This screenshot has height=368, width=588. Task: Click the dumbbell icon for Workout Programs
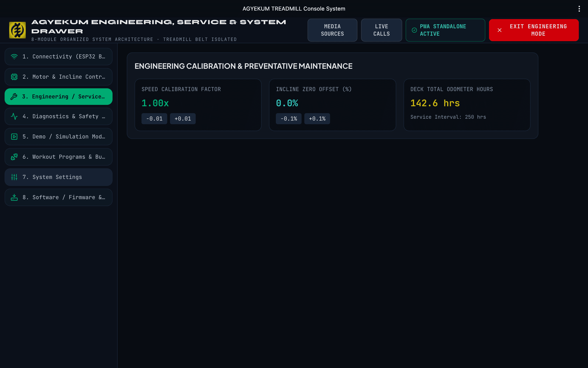pos(14,157)
